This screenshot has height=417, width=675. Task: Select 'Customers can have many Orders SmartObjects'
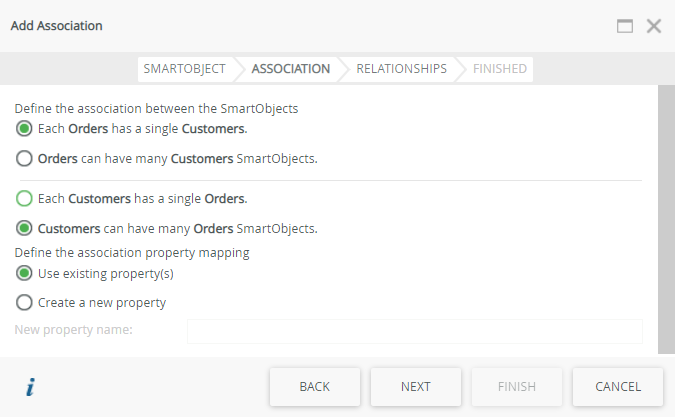(24, 228)
